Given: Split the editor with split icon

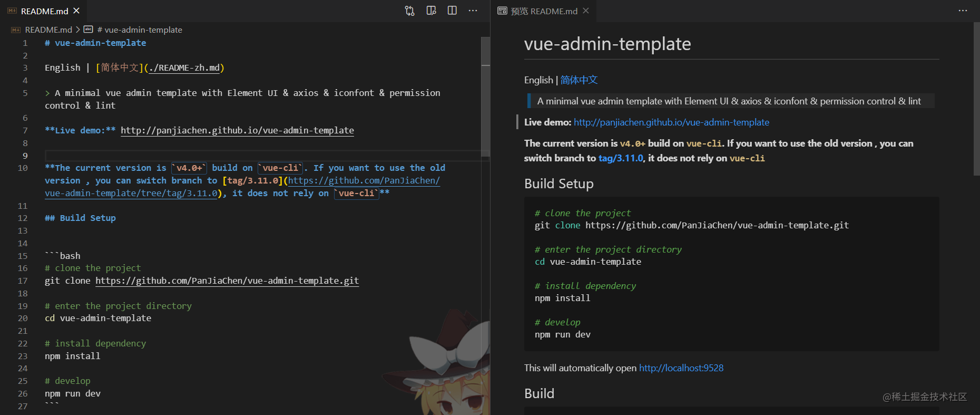Looking at the screenshot, I should 452,11.
